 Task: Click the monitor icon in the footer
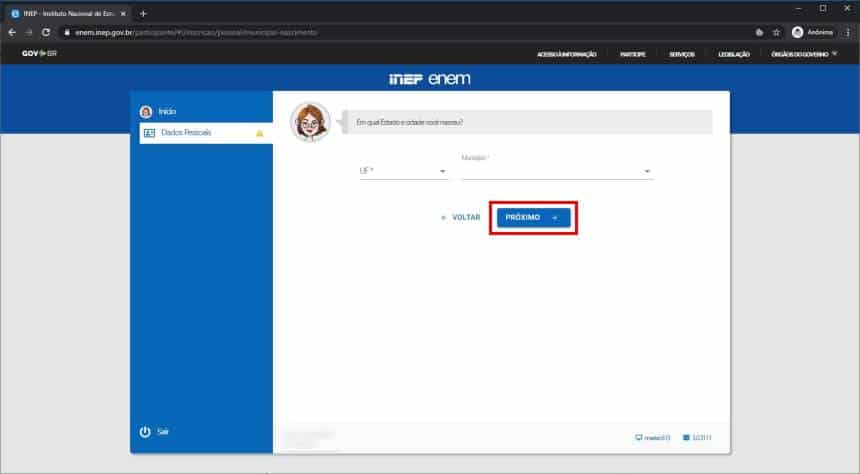(x=638, y=437)
